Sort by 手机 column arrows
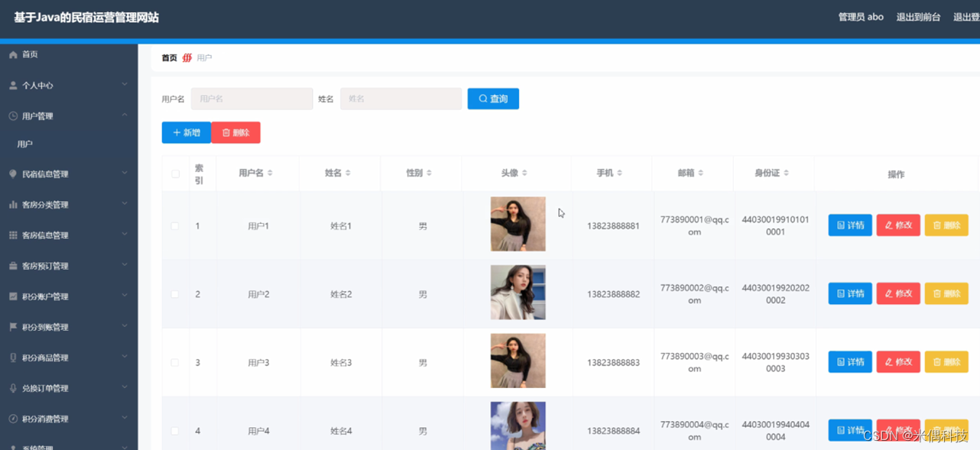Viewport: 980px width, 450px height. (x=619, y=173)
